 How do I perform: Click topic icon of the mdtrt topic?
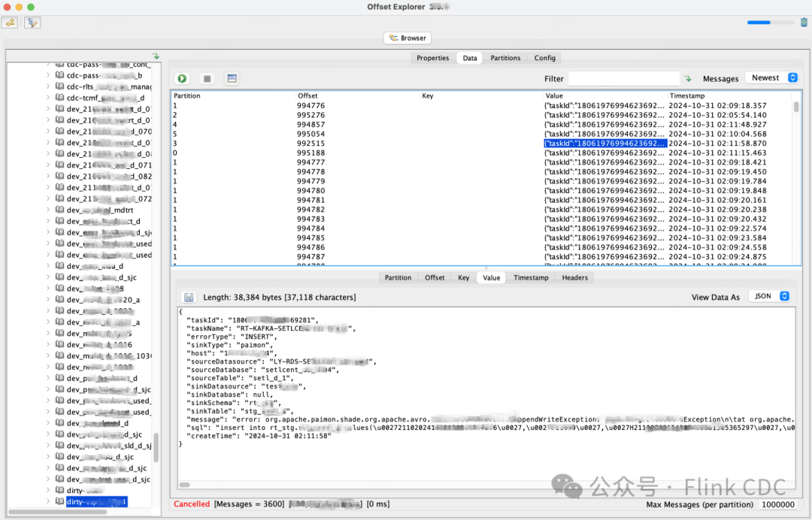(59, 210)
